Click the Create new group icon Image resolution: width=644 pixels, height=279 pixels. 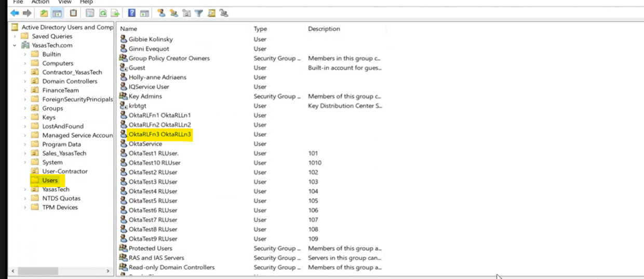174,13
